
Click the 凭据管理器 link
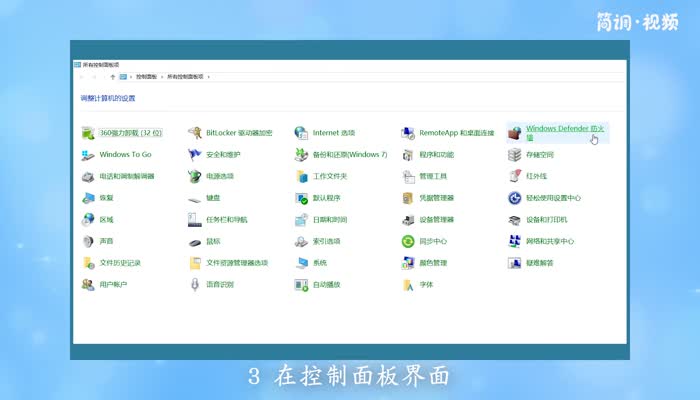(436, 198)
